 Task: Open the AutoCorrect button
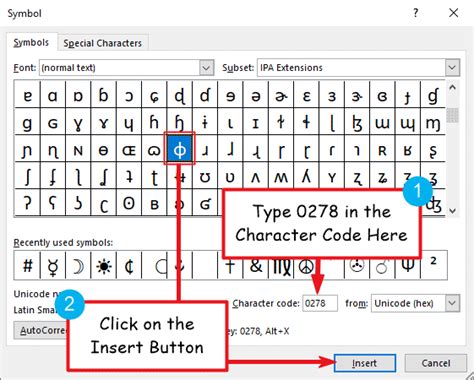point(41,331)
